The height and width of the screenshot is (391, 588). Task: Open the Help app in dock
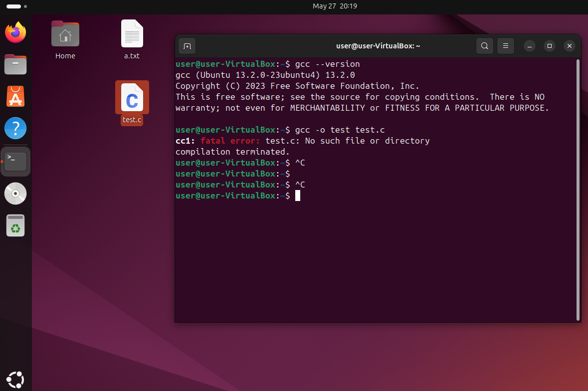(x=15, y=129)
